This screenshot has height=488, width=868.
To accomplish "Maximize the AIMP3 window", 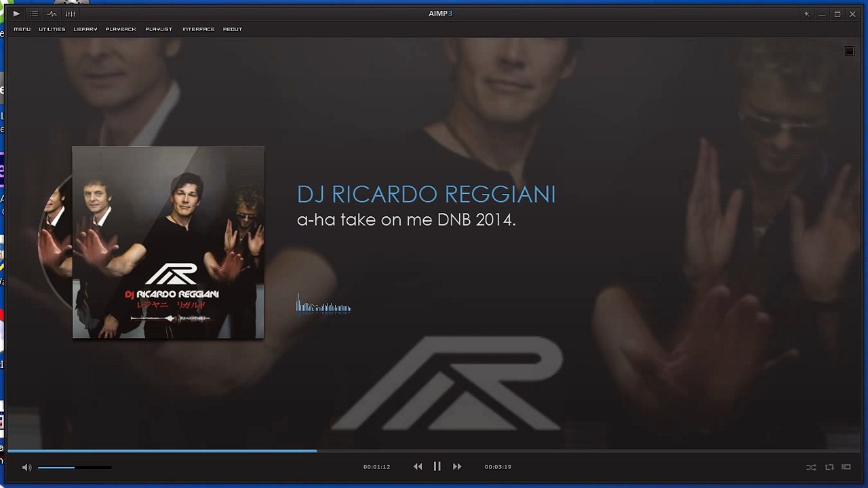I will (837, 14).
